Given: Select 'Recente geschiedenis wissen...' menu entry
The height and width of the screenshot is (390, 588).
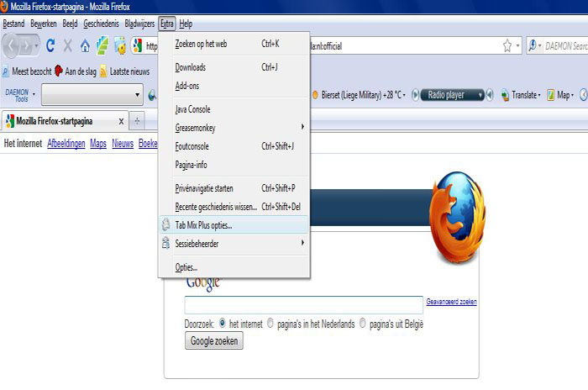Looking at the screenshot, I should 234,207.
